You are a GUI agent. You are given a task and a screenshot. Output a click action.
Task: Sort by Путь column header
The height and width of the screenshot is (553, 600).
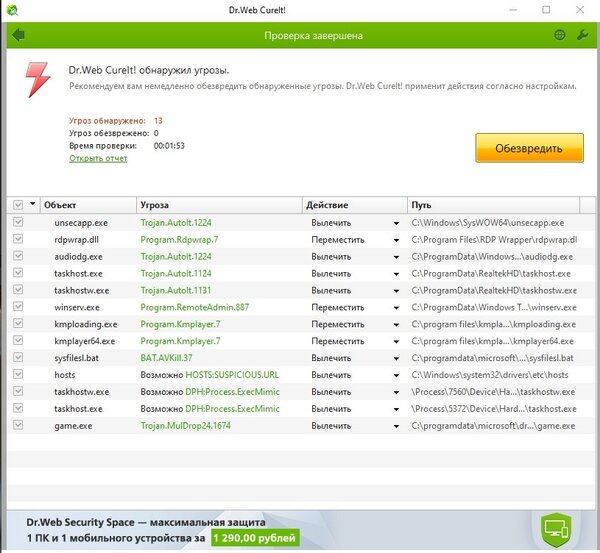(x=494, y=205)
